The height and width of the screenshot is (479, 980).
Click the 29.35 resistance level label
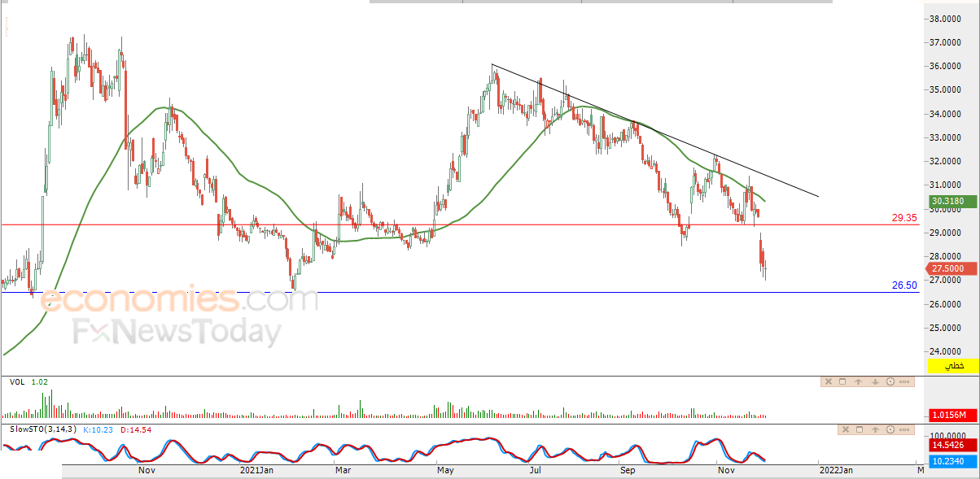pos(905,218)
